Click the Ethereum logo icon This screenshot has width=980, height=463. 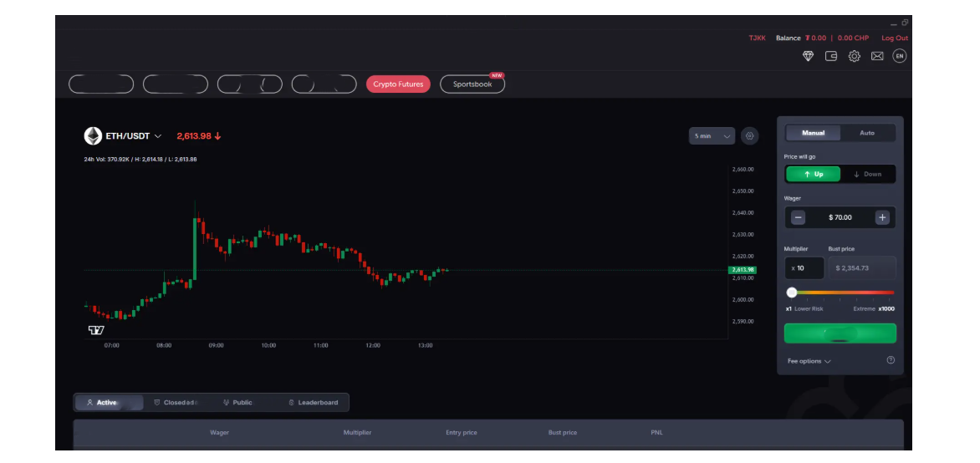coord(93,135)
